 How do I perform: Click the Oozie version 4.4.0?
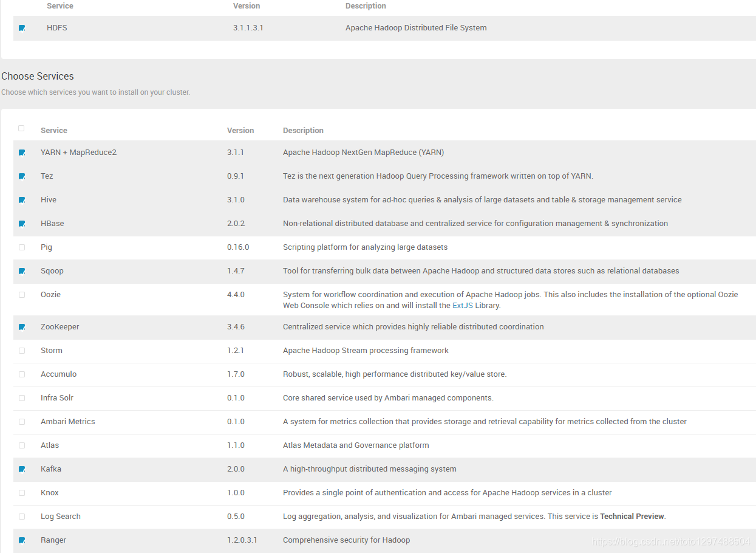point(236,295)
